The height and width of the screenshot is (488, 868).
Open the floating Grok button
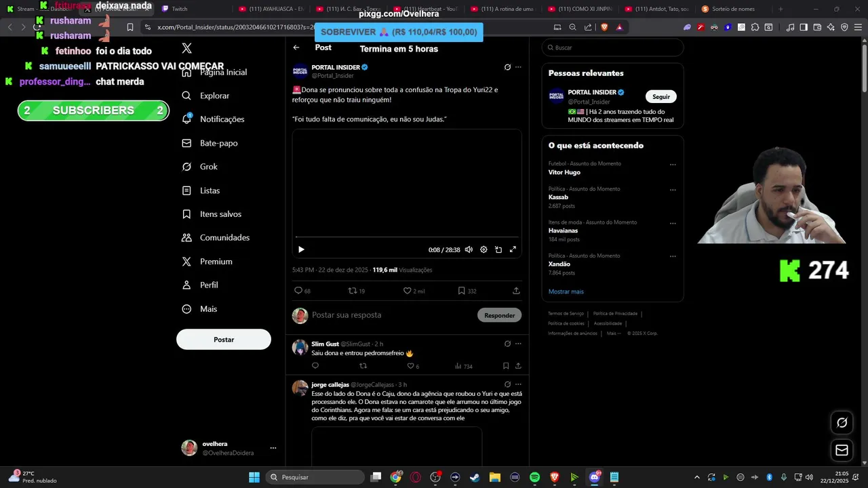tap(842, 422)
